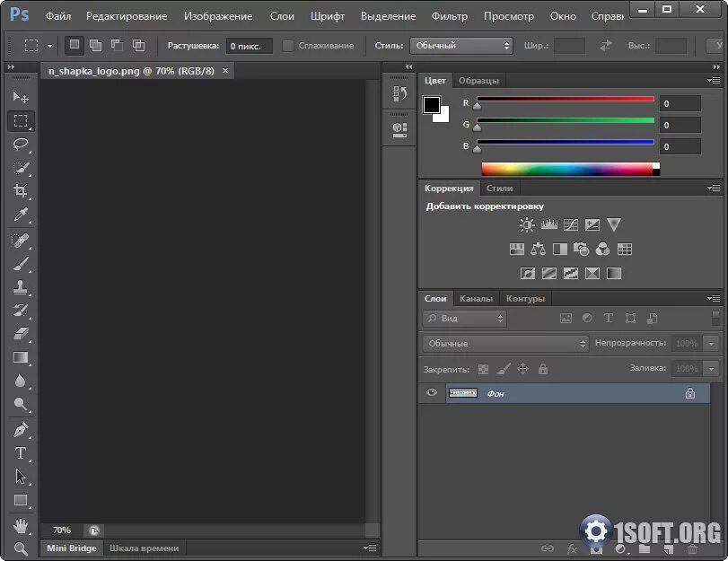Filter layers by pixel layers

pyautogui.click(x=566, y=319)
